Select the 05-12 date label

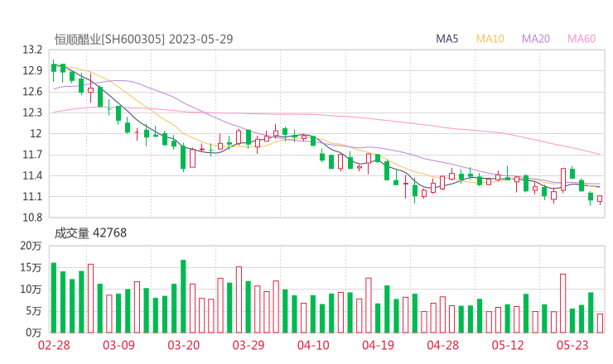click(x=508, y=345)
